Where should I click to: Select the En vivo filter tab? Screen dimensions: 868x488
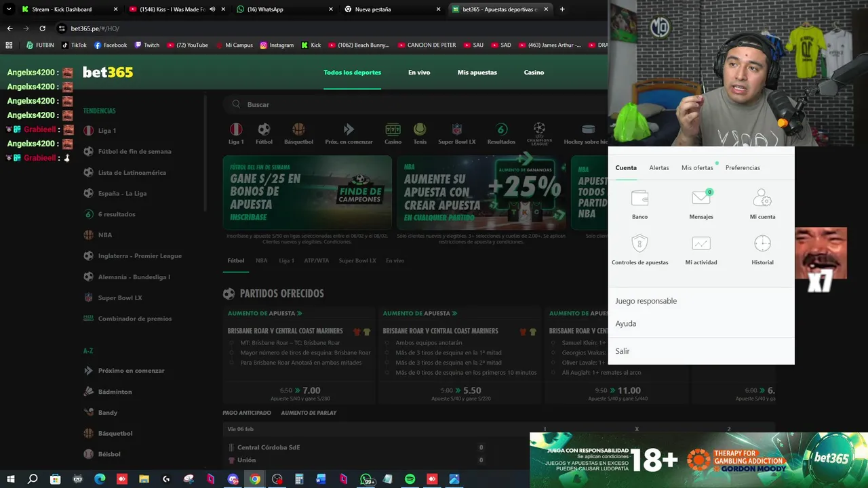395,260
